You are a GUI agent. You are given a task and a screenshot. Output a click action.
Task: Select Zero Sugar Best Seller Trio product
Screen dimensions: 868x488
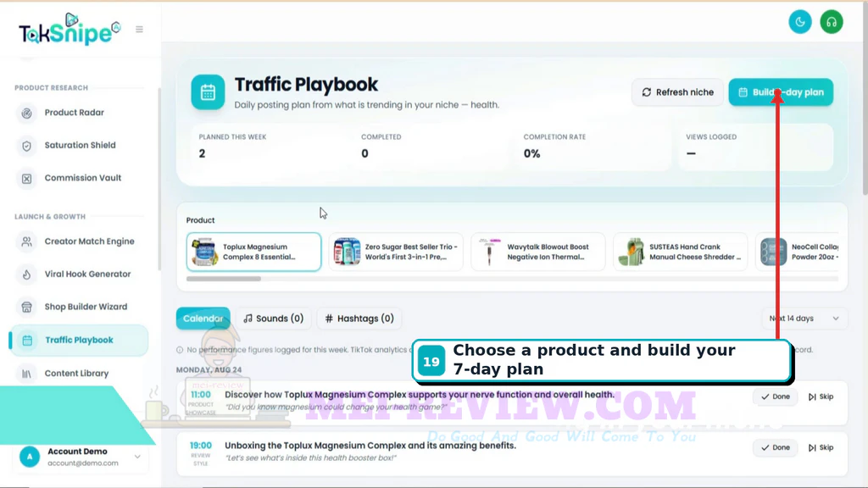pyautogui.click(x=396, y=252)
